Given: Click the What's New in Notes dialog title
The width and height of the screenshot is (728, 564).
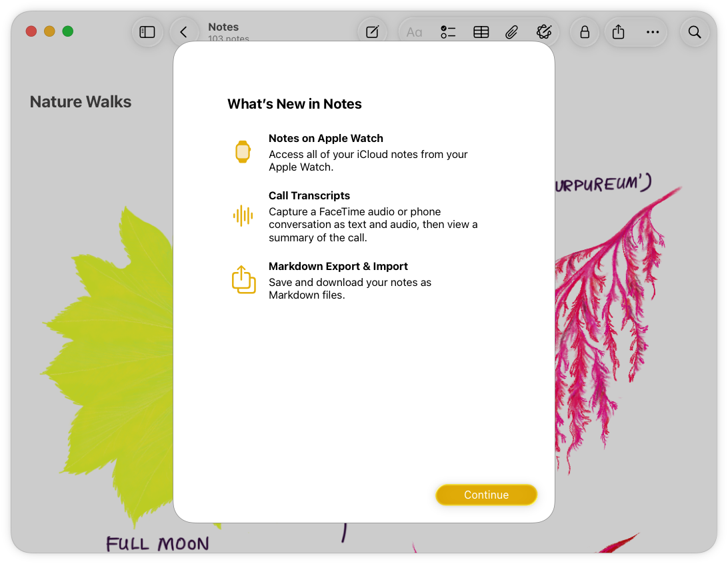Looking at the screenshot, I should click(x=295, y=104).
